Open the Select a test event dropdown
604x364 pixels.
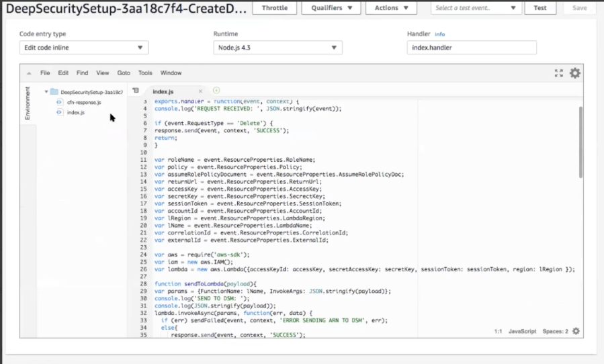475,8
